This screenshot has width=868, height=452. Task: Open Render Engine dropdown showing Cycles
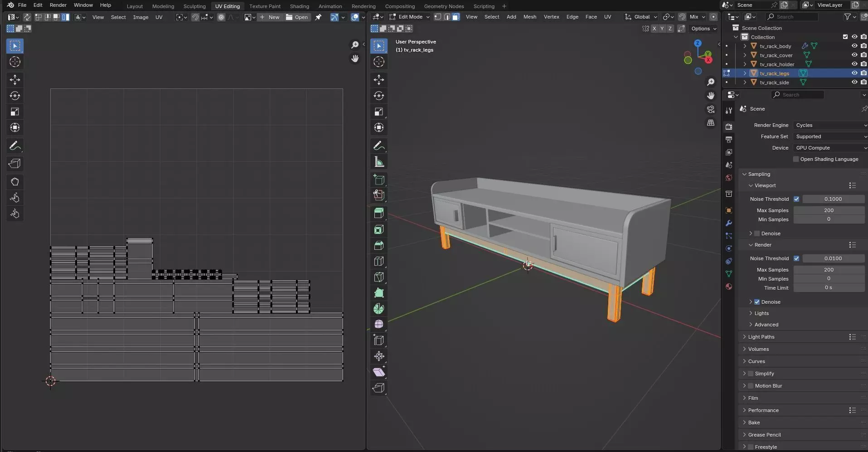830,125
